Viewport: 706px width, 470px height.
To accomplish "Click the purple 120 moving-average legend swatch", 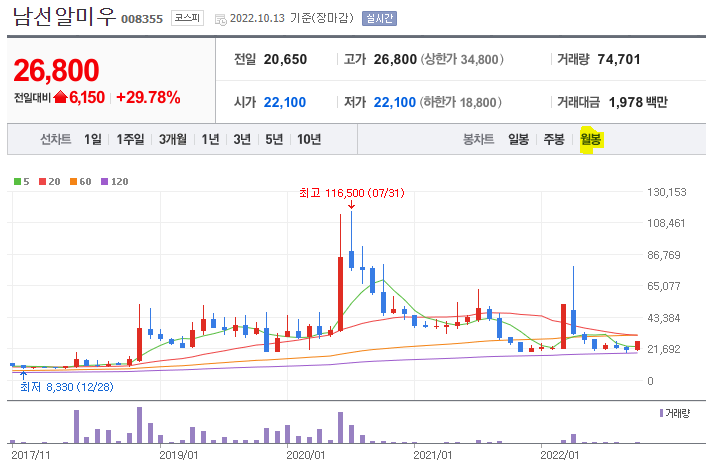I will tap(104, 181).
